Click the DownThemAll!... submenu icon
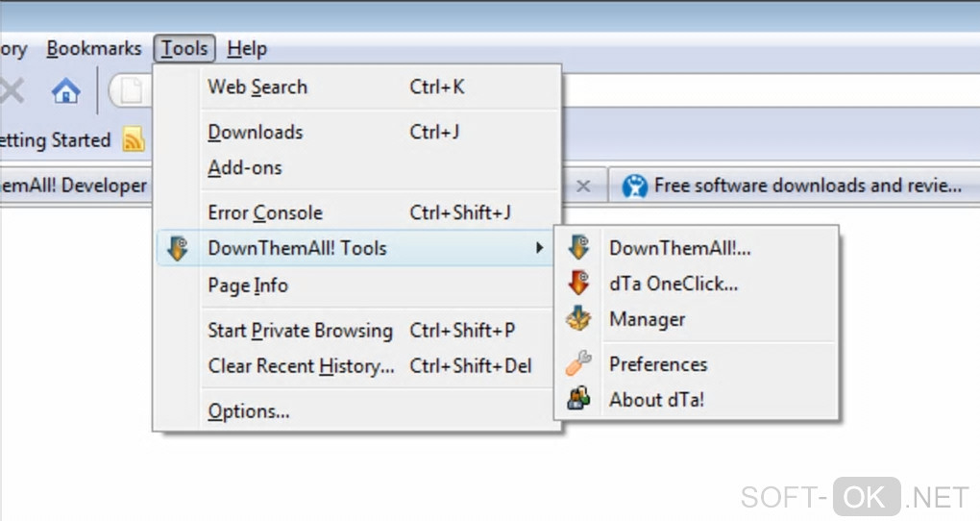Image resolution: width=980 pixels, height=521 pixels. 578,248
